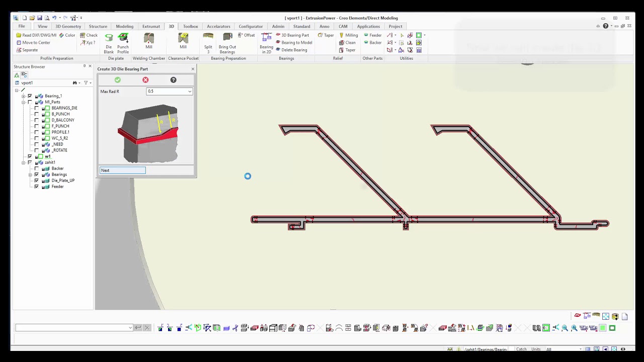Switch to the Toolbox ribbon tab
This screenshot has height=362, width=644.
[x=190, y=26]
